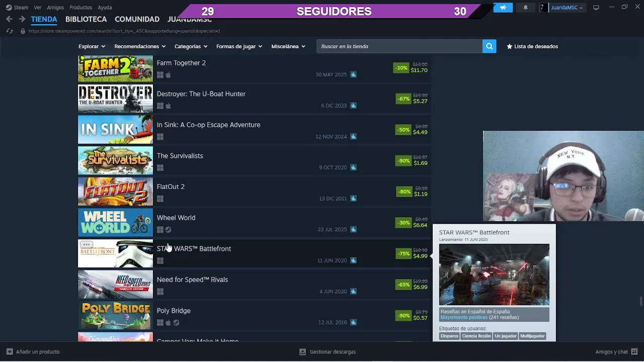The width and height of the screenshot is (644, 362).
Task: Click the 13 DIC 2011 release date
Action: 333,199
